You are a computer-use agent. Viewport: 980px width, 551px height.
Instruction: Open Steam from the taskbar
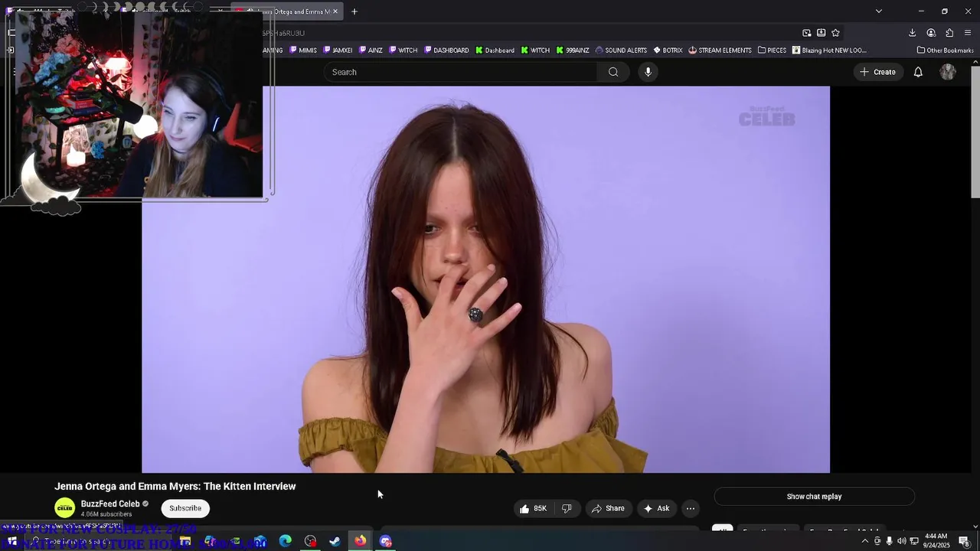(335, 541)
